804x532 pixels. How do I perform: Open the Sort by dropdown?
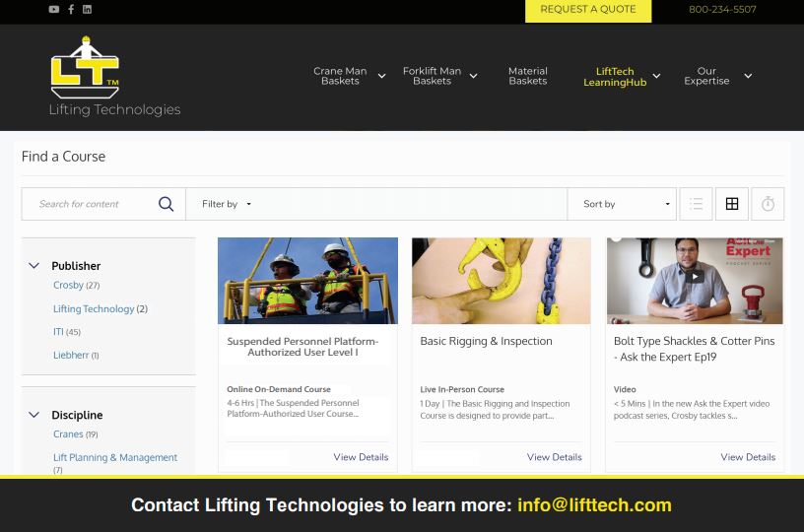coord(622,204)
